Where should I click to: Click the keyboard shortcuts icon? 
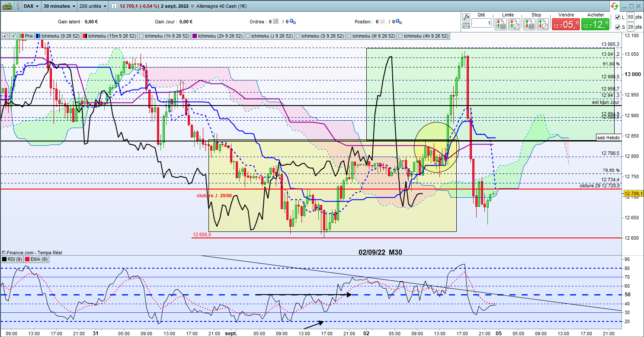coord(466,26)
